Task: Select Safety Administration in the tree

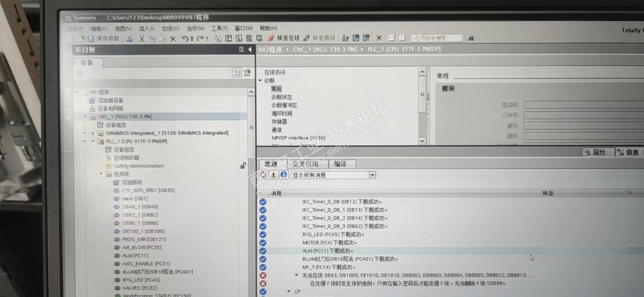Action: (139, 166)
